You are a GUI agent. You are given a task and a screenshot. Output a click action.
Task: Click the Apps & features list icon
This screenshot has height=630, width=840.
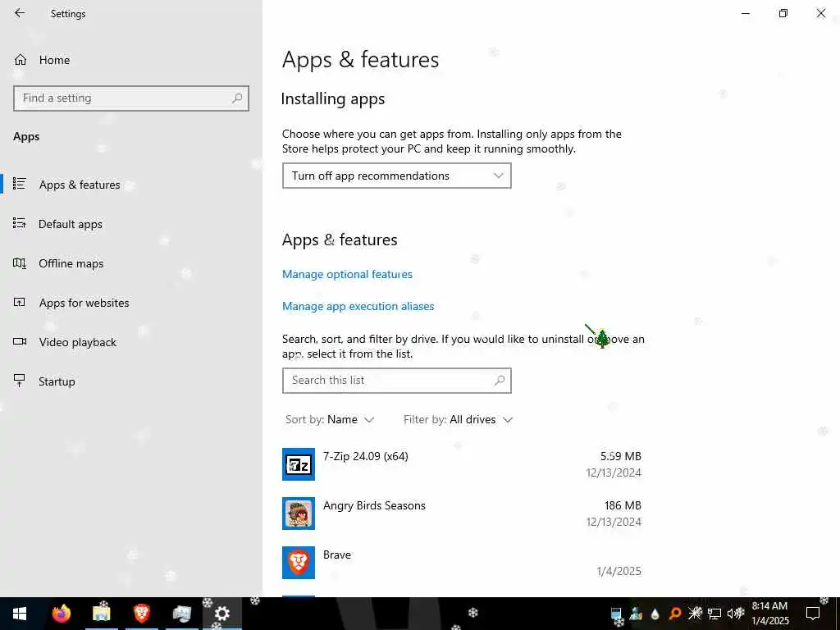[x=20, y=184]
